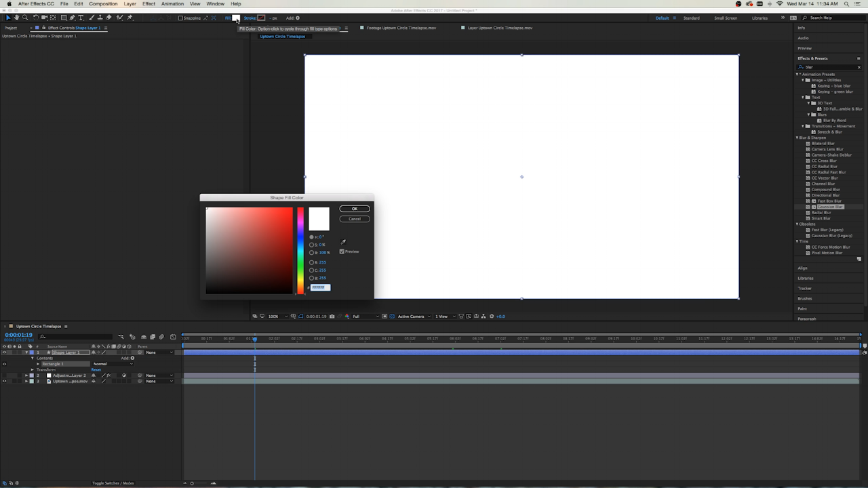Viewport: 868px width, 488px height.
Task: Select the Pen tool
Action: [x=73, y=18]
